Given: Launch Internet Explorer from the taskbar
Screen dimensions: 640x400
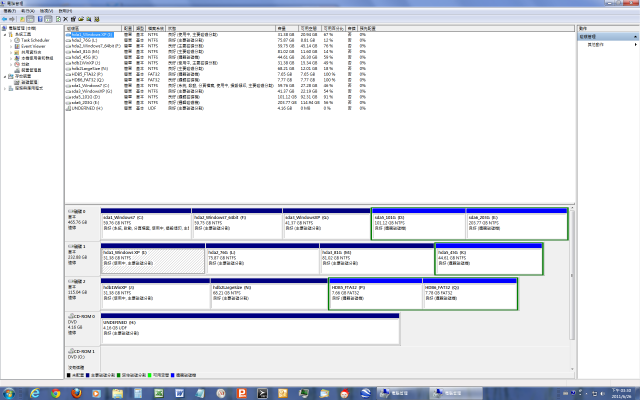Looking at the screenshot, I should click(x=35, y=393).
